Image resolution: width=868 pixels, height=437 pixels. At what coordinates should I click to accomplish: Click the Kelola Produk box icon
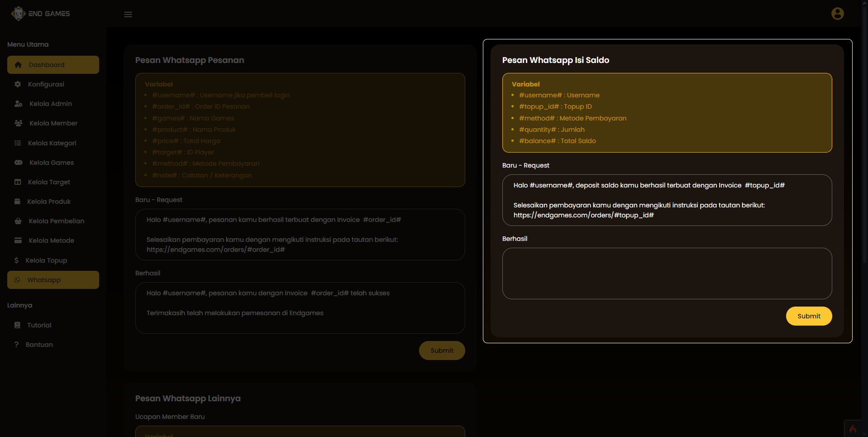pyautogui.click(x=17, y=202)
